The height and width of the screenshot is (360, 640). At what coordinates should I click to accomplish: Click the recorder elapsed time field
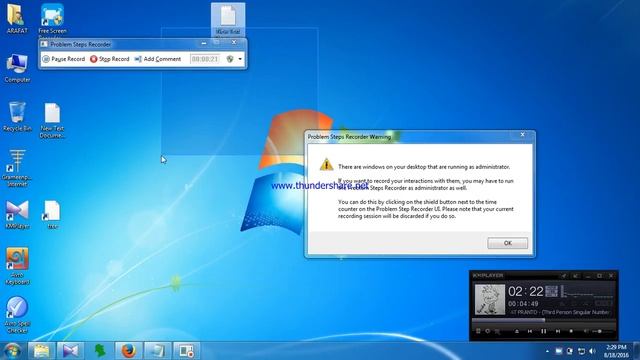pos(205,59)
